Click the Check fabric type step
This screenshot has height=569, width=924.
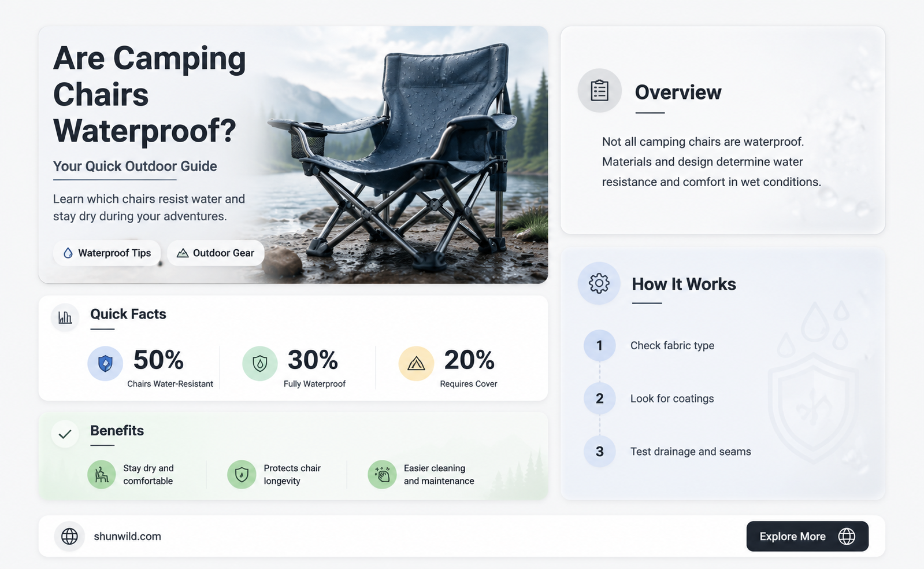pos(672,346)
